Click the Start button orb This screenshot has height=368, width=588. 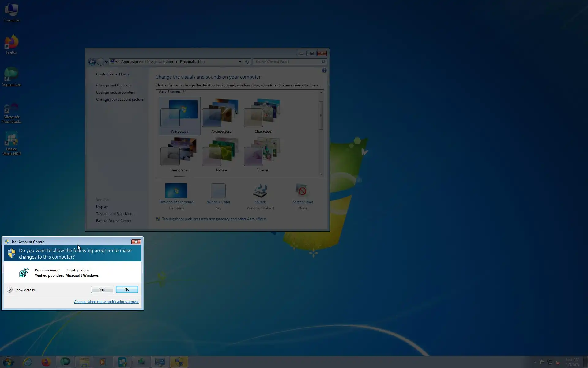tap(8, 362)
